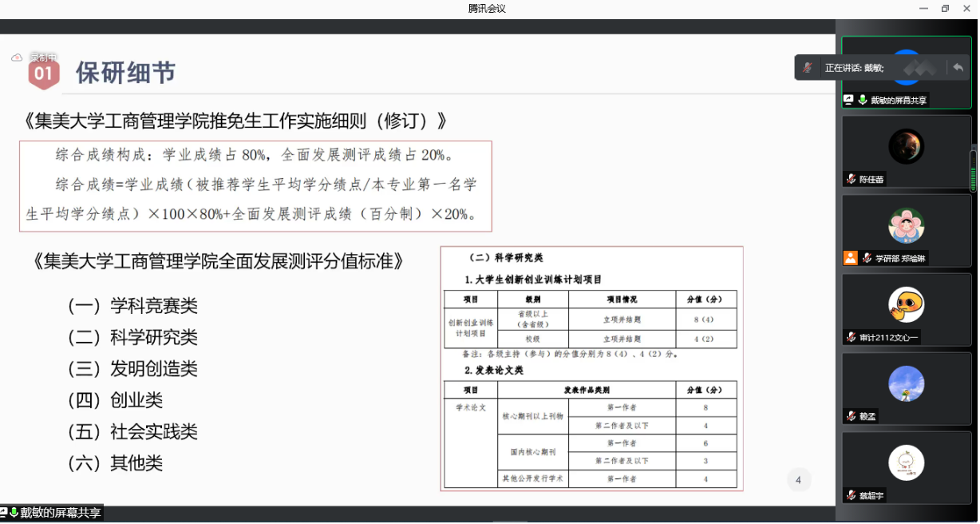Click the 正在讲话 speaker status text
Screen dimensions: 980x524
(x=854, y=68)
